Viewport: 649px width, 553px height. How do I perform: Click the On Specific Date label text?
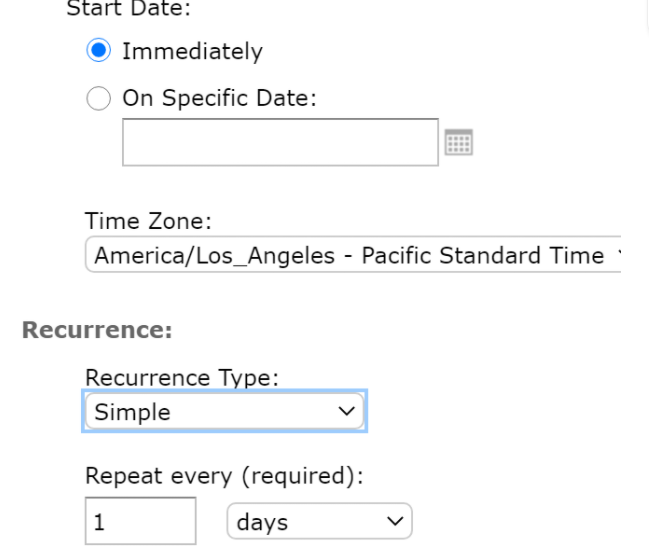(218, 97)
